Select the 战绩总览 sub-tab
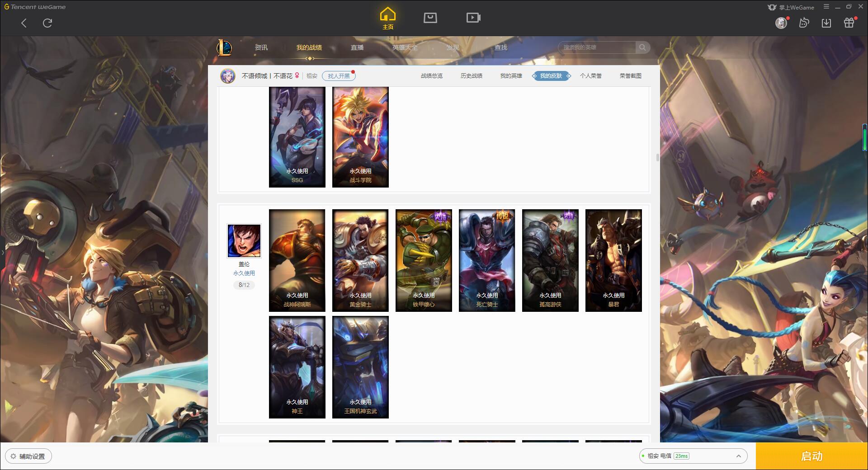 (x=432, y=76)
